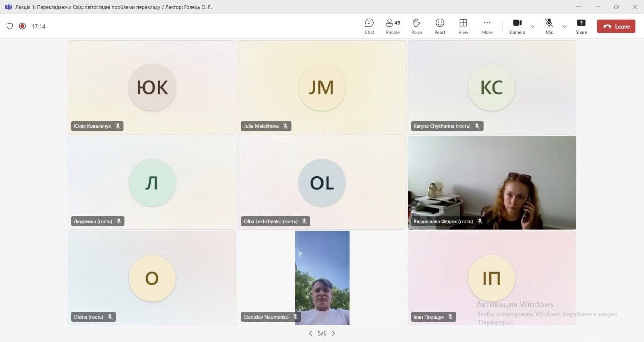Click muted mic icon beside Olha Leshchenko
Viewport: 644px width, 342px height.
tap(304, 221)
